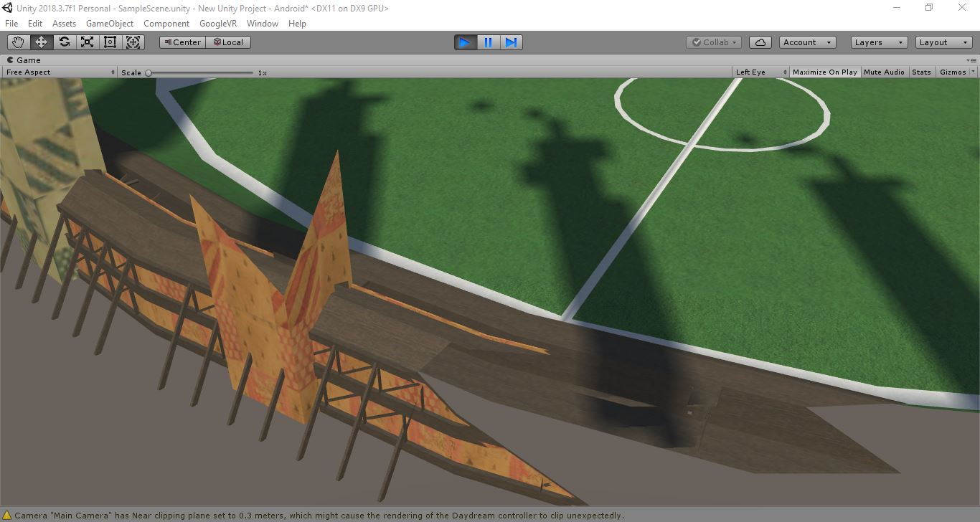Viewport: 980px width, 522px height.
Task: Open Unity cloud services icon
Action: click(x=760, y=42)
